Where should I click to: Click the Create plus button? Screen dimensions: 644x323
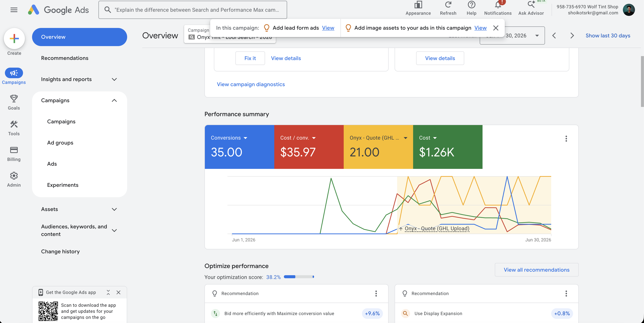pos(14,38)
